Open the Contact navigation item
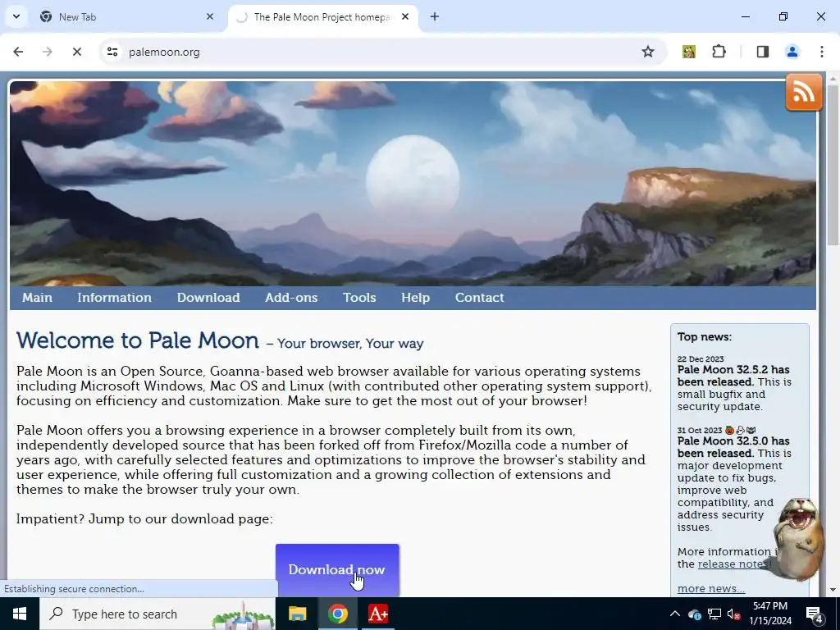840x630 pixels. pyautogui.click(x=479, y=297)
